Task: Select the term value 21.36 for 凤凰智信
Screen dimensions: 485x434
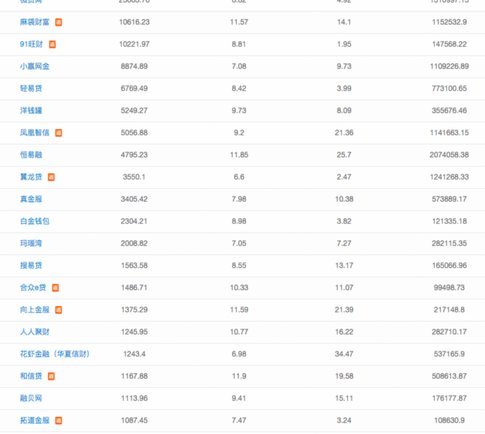Action: pyautogui.click(x=344, y=133)
